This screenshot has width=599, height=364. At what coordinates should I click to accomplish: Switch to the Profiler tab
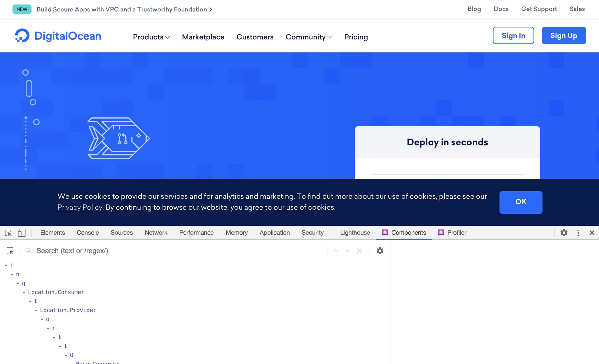coord(452,233)
